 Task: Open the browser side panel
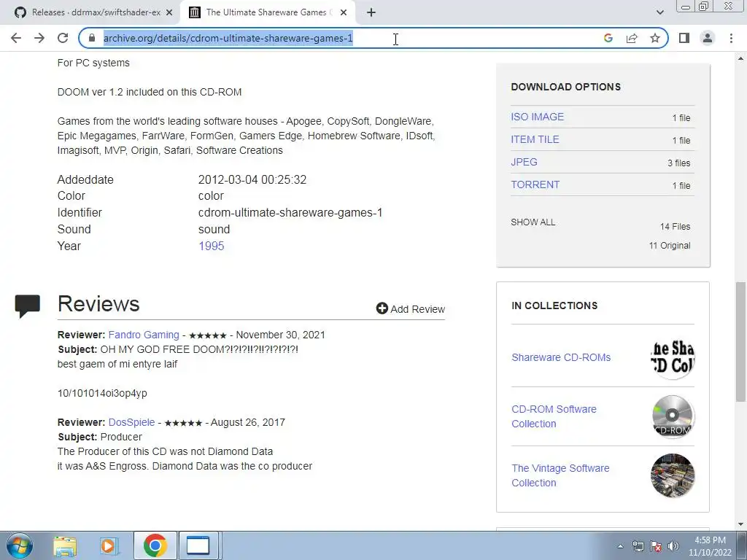684,38
